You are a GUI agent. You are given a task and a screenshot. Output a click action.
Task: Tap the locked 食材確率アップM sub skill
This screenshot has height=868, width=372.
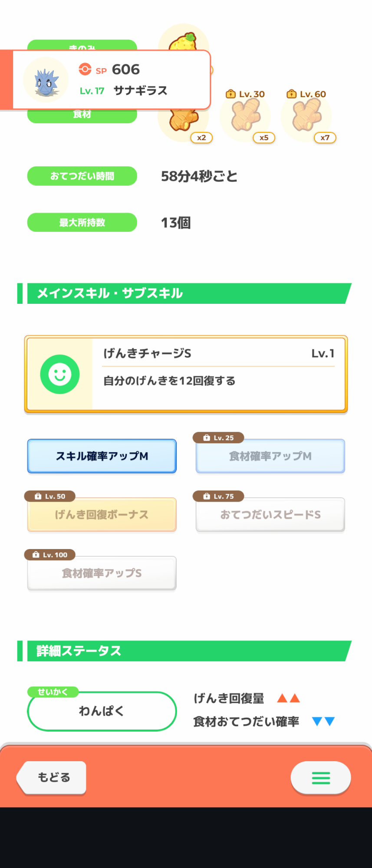[270, 456]
